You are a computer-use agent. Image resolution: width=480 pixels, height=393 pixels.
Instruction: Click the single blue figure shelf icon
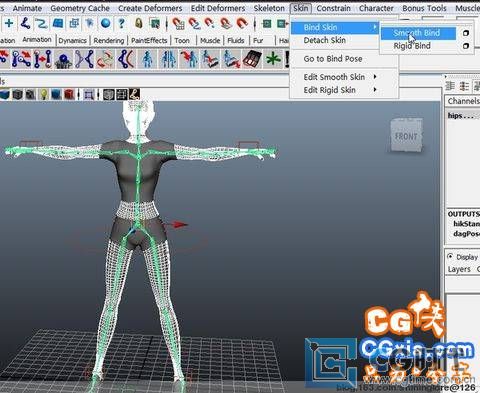147,59
